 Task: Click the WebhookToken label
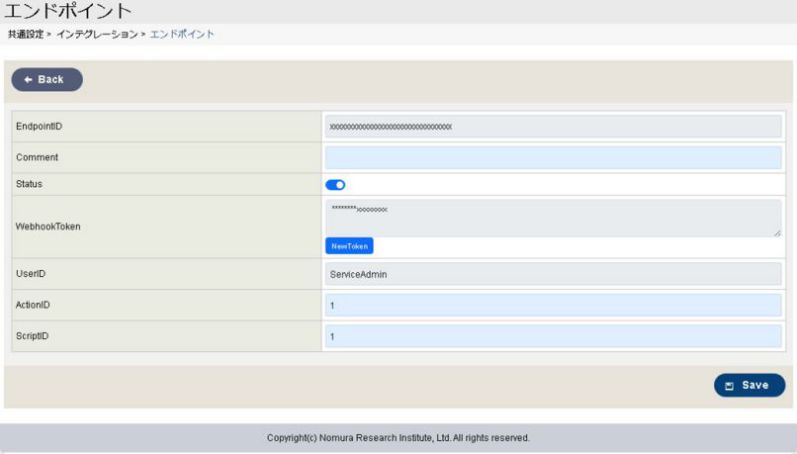[x=48, y=227]
